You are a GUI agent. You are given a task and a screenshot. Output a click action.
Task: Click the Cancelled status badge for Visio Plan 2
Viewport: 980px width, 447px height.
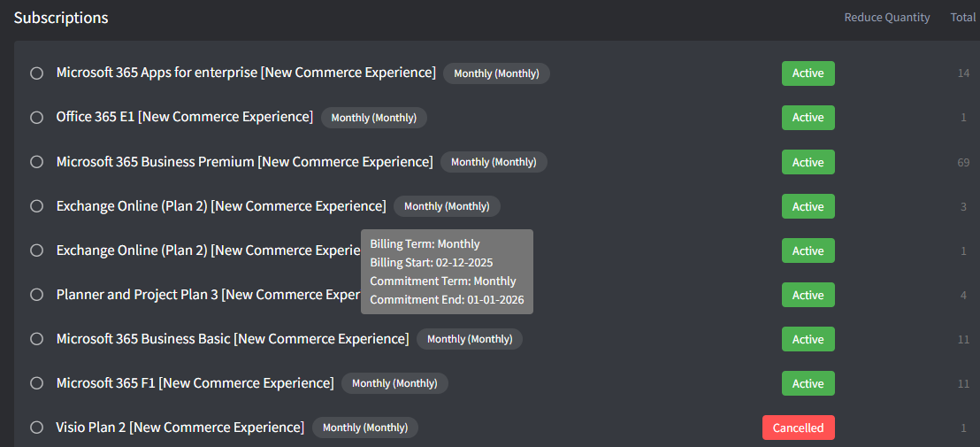[798, 428]
